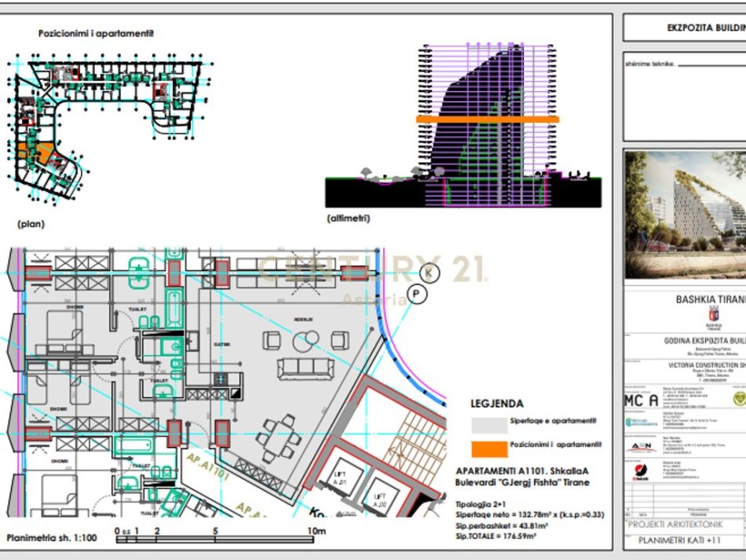Click the circled P grid axis marker

(x=418, y=295)
